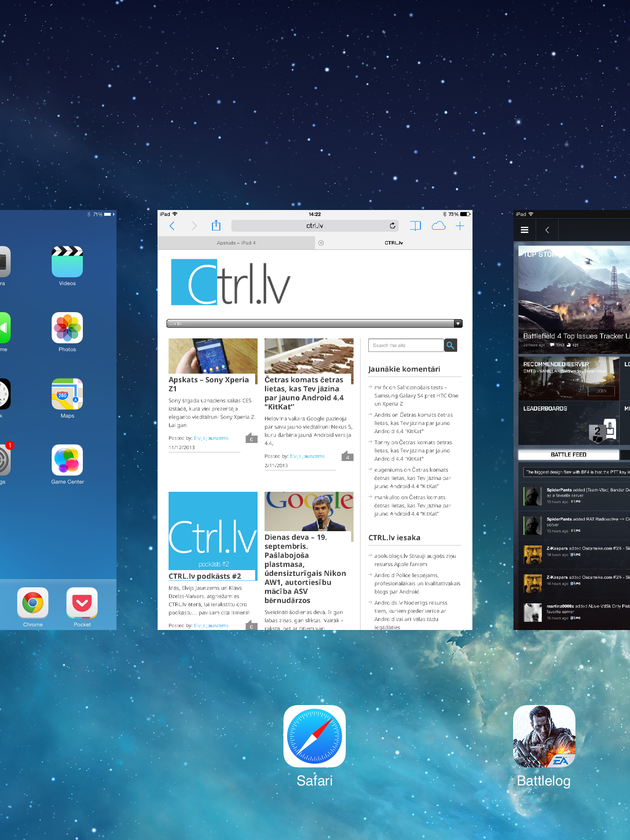
Task: Add new tab with plus icon
Action: [460, 226]
